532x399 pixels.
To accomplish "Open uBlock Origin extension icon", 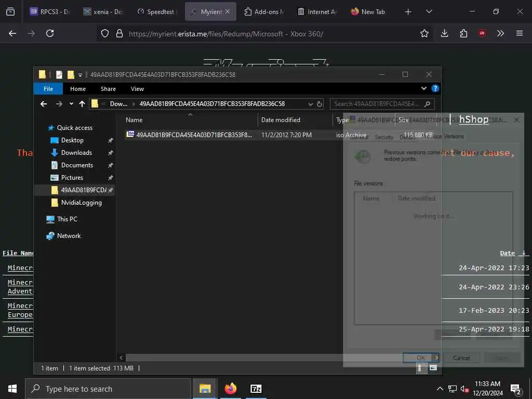I will click(482, 33).
